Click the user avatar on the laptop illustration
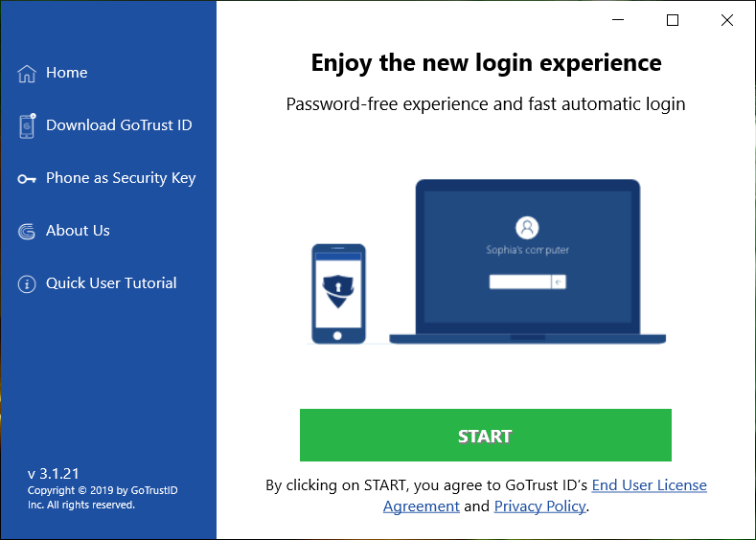756x540 pixels. (x=526, y=228)
